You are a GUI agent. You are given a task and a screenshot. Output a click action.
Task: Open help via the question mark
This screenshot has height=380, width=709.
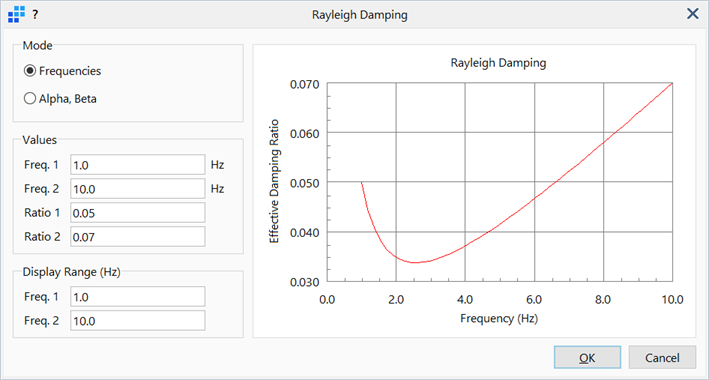tap(35, 15)
